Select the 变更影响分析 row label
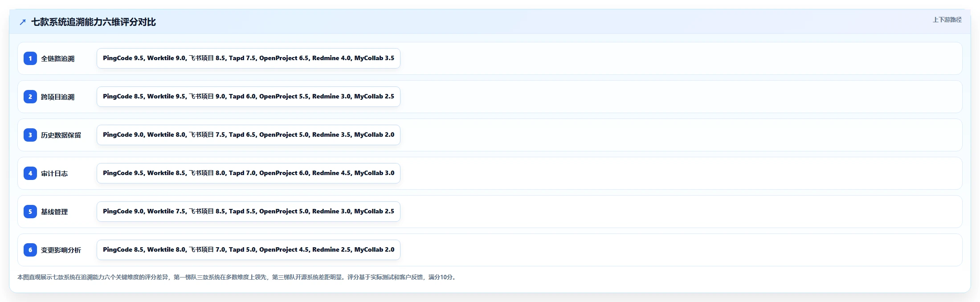Image resolution: width=980 pixels, height=302 pixels. tap(61, 250)
